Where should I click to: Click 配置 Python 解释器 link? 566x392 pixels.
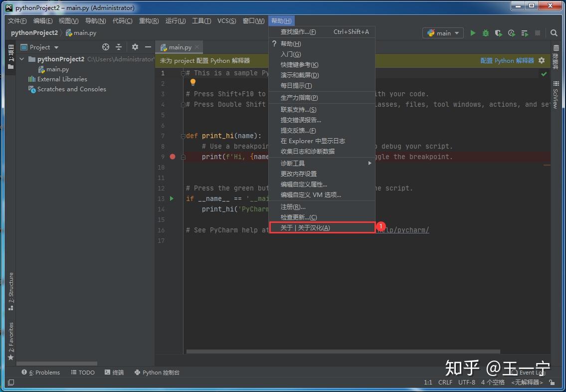[507, 61]
